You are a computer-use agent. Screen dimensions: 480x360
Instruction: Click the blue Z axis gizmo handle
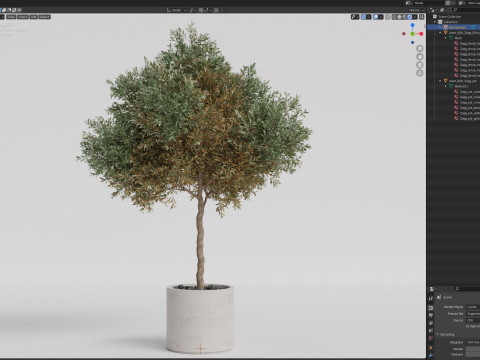412,25
